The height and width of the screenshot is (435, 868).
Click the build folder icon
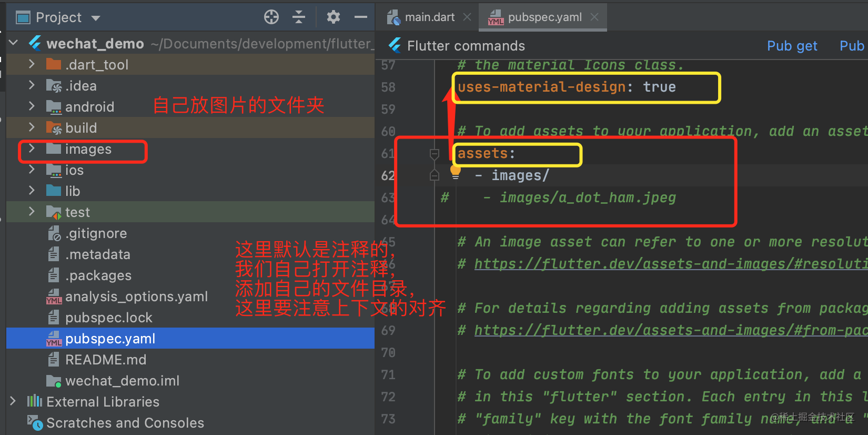(54, 127)
